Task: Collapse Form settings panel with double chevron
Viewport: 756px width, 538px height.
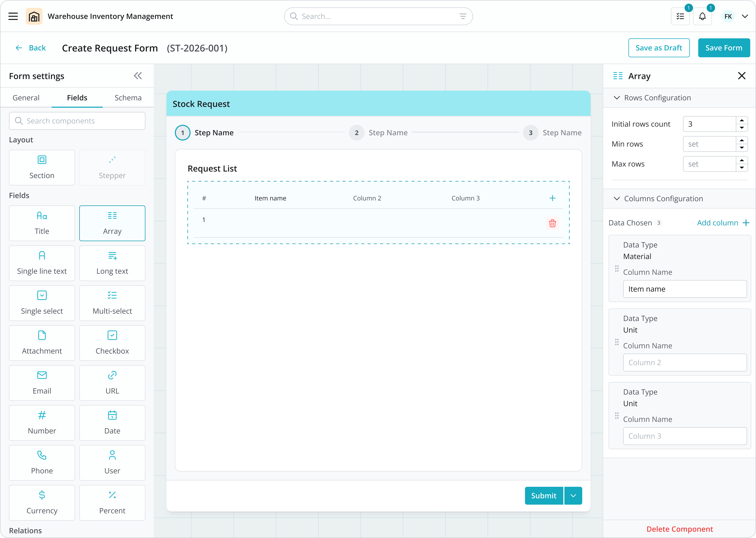Action: pos(138,76)
